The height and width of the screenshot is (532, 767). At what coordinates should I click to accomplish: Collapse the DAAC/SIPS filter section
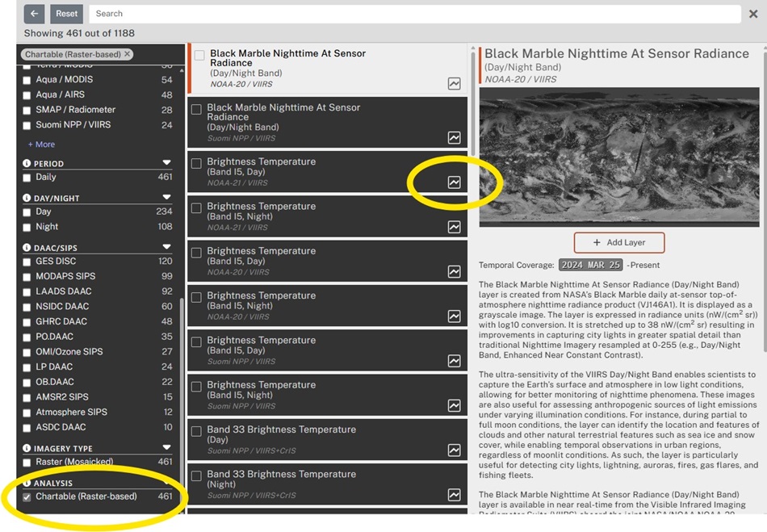click(167, 246)
